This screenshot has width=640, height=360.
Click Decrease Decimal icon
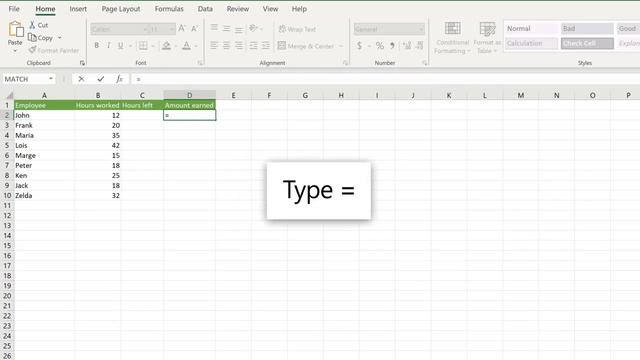click(x=420, y=45)
